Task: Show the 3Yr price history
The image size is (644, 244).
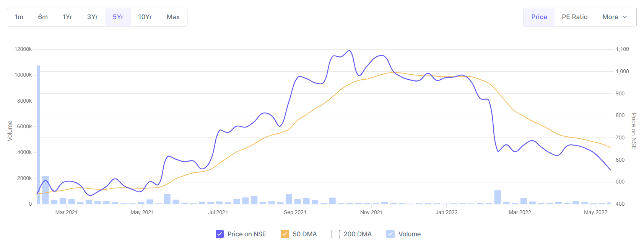Action: click(93, 17)
